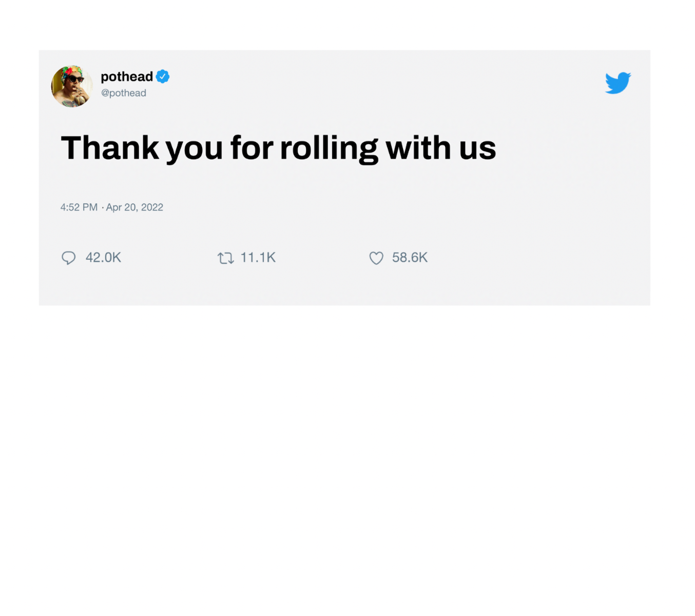Open the pothead profile avatar picture
695x616 pixels.
[72, 86]
